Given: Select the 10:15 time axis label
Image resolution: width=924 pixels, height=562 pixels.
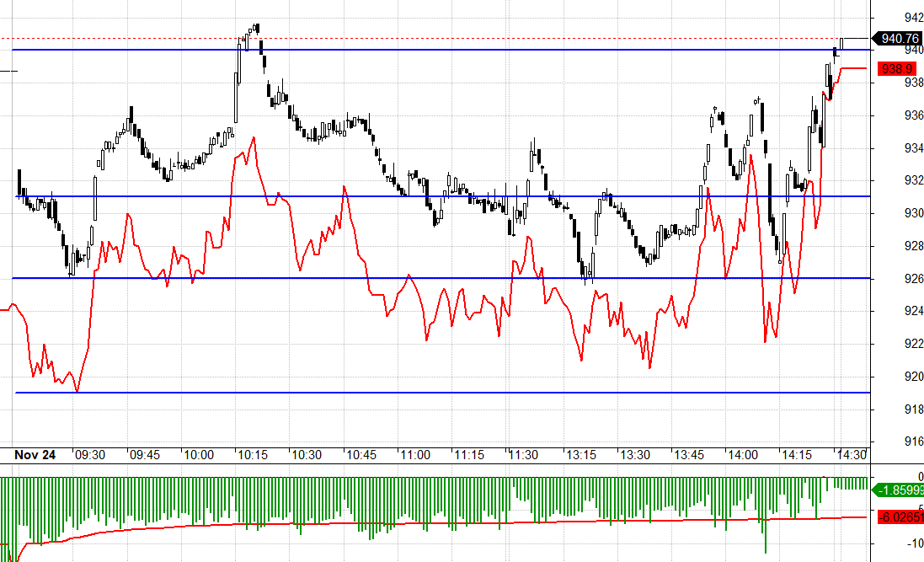Looking at the screenshot, I should click(253, 455).
